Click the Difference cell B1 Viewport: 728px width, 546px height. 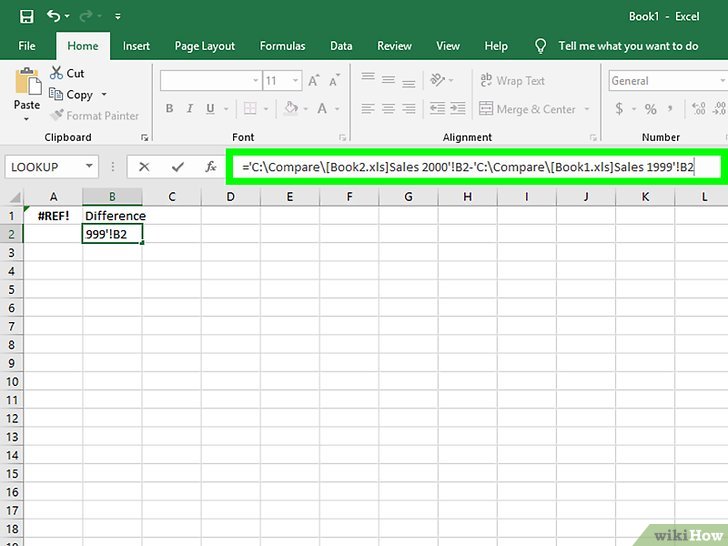click(x=112, y=215)
